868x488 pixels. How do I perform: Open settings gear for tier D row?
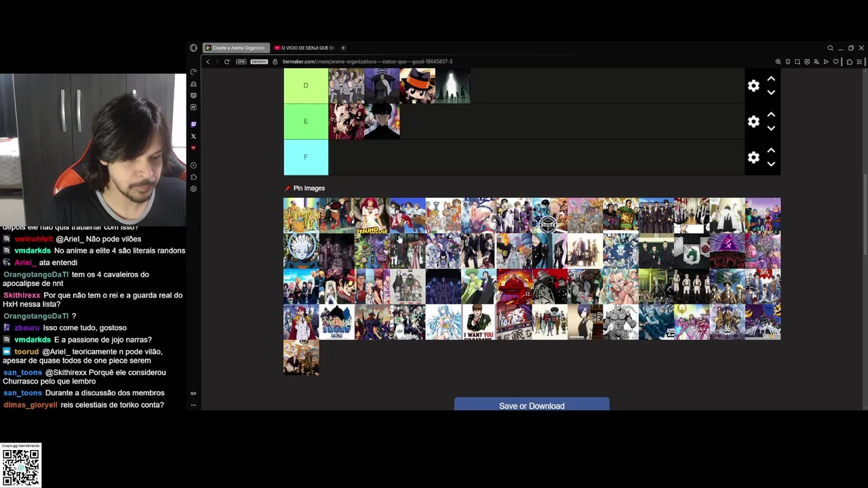[x=753, y=86]
